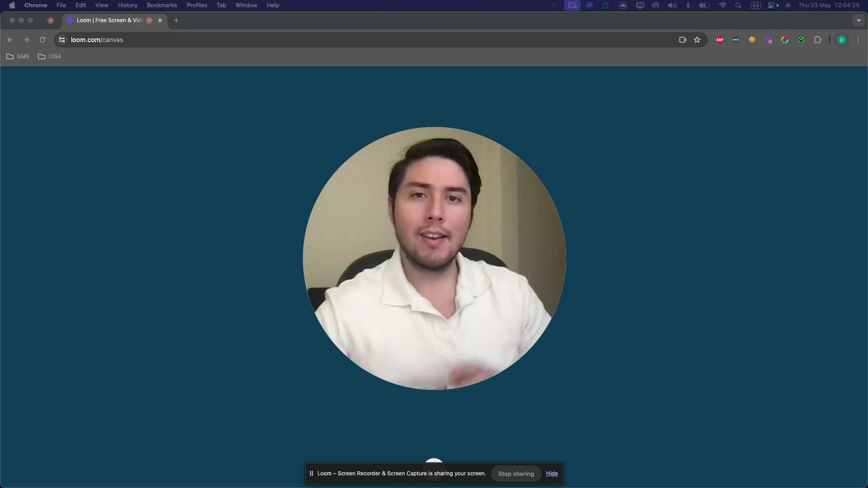Open the Apple menu
868x488 pixels.
[x=12, y=5]
